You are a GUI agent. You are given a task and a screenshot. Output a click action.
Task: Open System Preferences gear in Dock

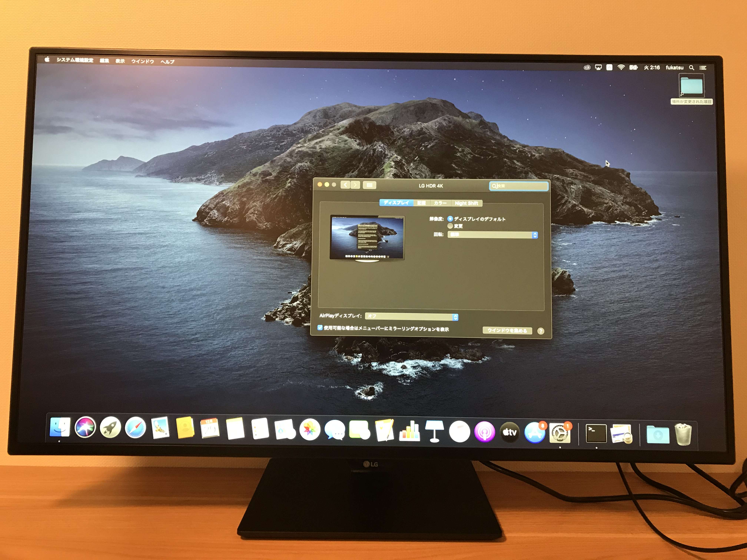(560, 433)
